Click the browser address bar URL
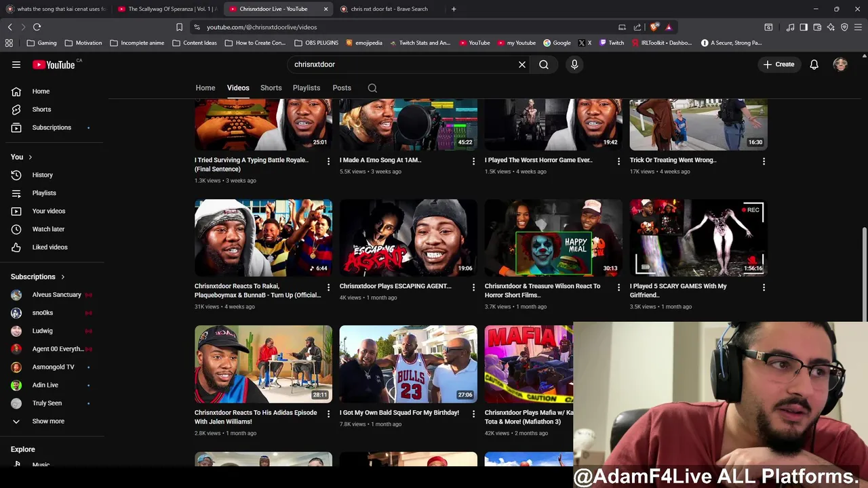The height and width of the screenshot is (488, 868). pos(262,27)
